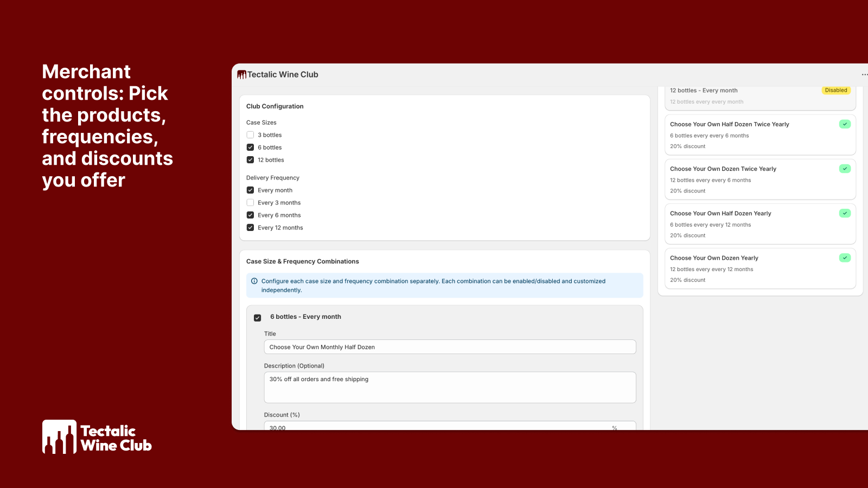The height and width of the screenshot is (488, 868).
Task: Select the 'Choose Your Own Half Dozen Twice Yearly' card
Action: tap(760, 135)
